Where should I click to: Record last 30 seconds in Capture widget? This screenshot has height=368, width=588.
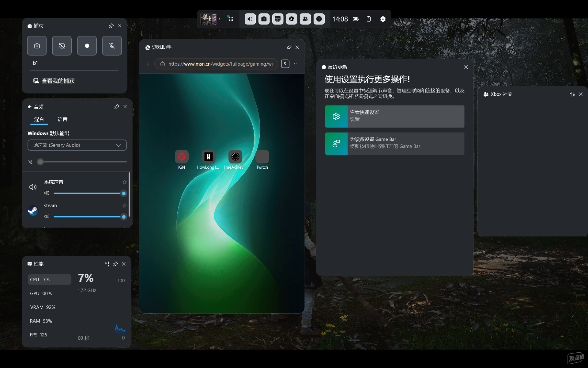(62, 46)
